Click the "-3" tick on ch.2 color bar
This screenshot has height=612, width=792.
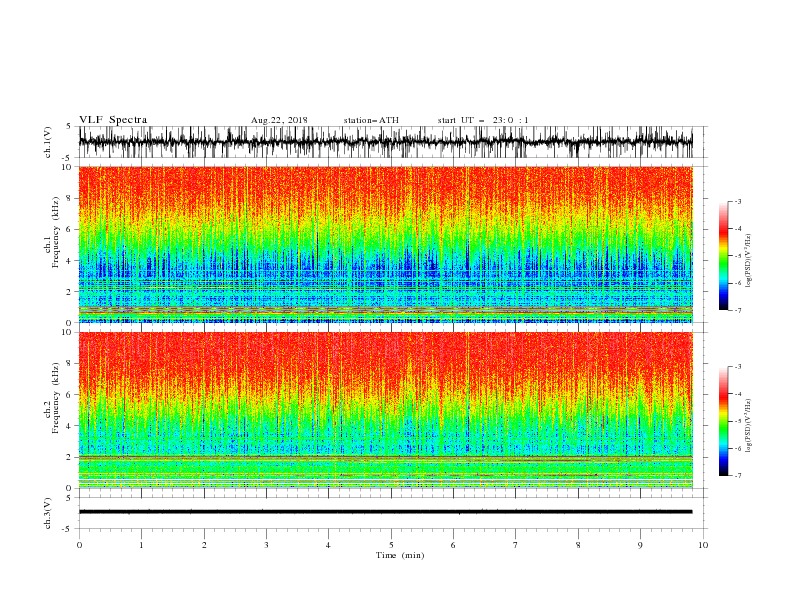(x=737, y=367)
